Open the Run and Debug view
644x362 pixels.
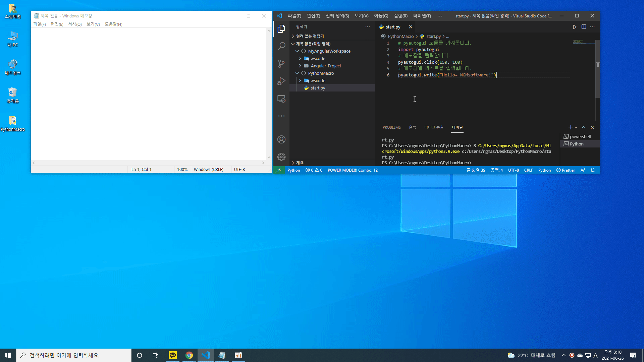pyautogui.click(x=281, y=81)
